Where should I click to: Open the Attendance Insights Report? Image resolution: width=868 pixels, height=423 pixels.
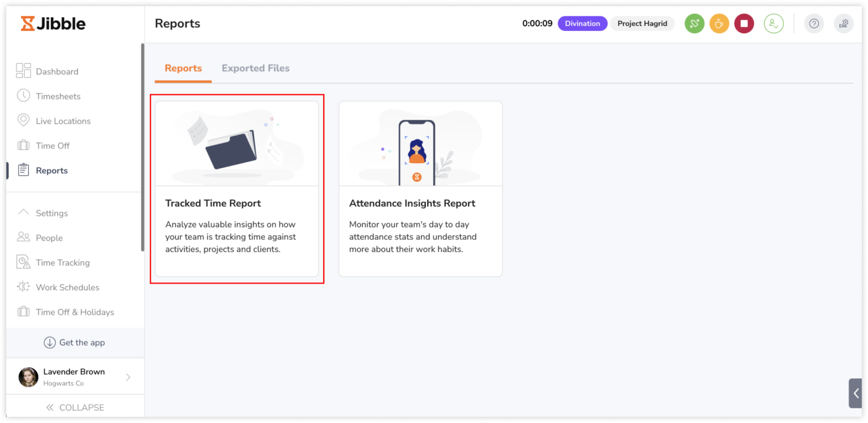coord(420,189)
